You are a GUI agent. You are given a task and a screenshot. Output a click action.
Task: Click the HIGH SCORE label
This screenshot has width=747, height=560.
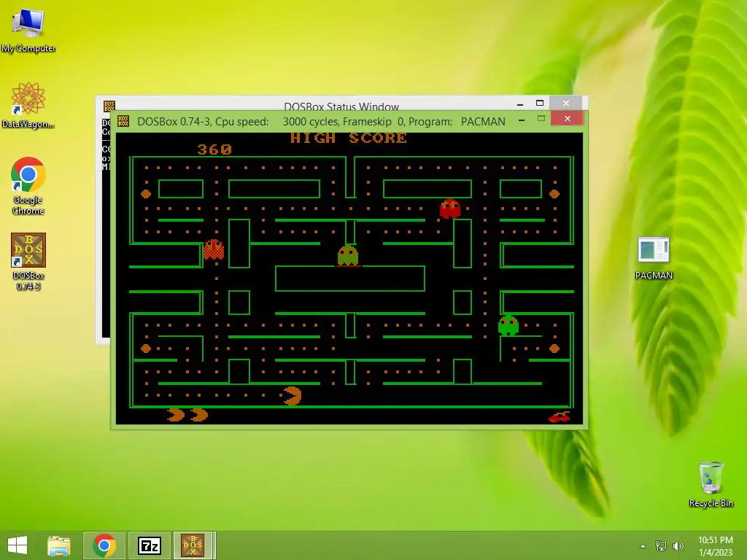pyautogui.click(x=348, y=138)
